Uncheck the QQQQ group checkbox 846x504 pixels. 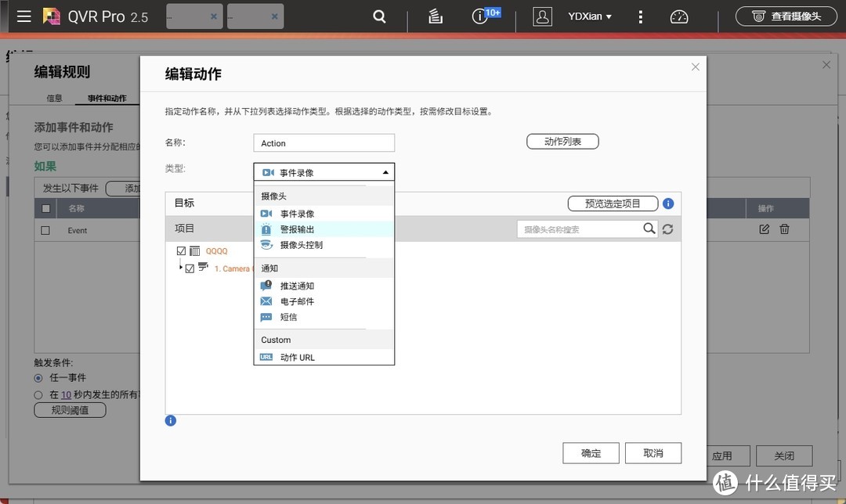(181, 250)
